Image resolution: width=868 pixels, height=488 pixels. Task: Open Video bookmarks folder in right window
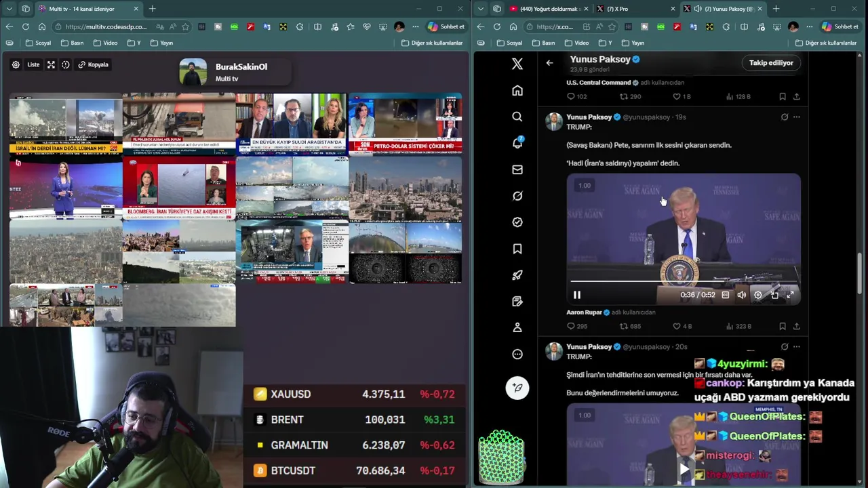(577, 43)
